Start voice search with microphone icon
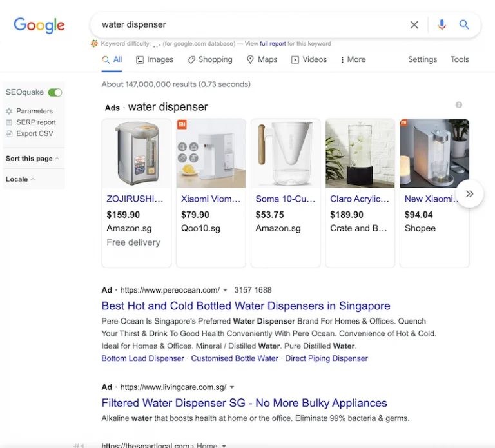Viewport: 495px width, 448px height. [442, 25]
